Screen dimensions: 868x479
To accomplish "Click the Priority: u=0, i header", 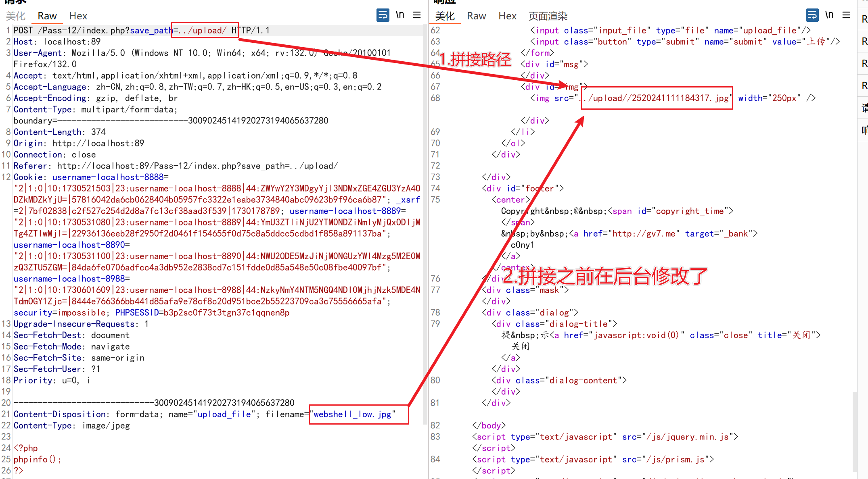I will click(x=52, y=380).
